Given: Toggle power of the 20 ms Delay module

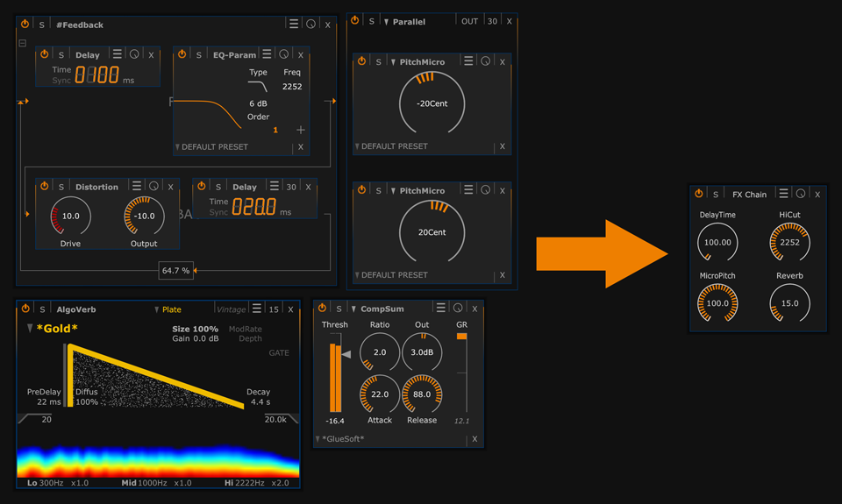Looking at the screenshot, I should pyautogui.click(x=202, y=186).
